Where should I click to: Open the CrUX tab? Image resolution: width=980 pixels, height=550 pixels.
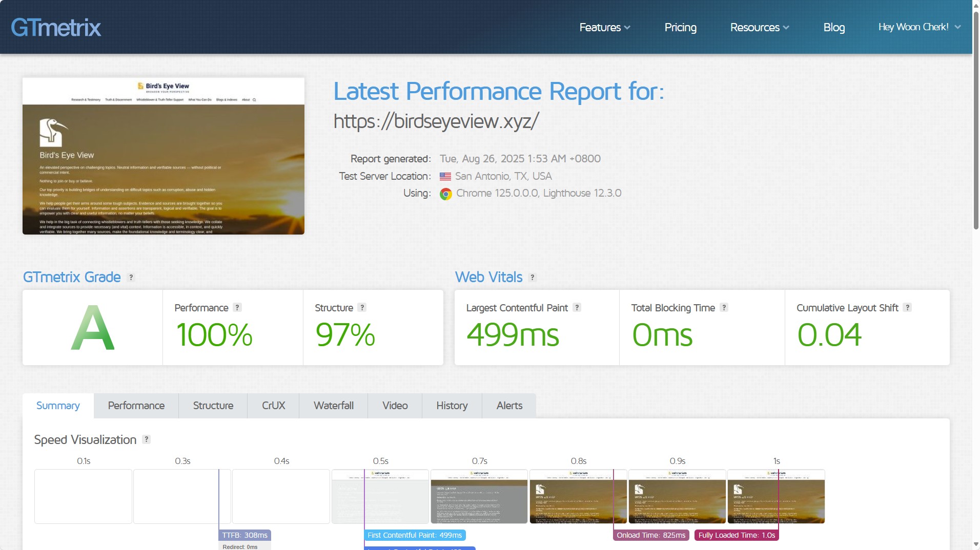(273, 406)
